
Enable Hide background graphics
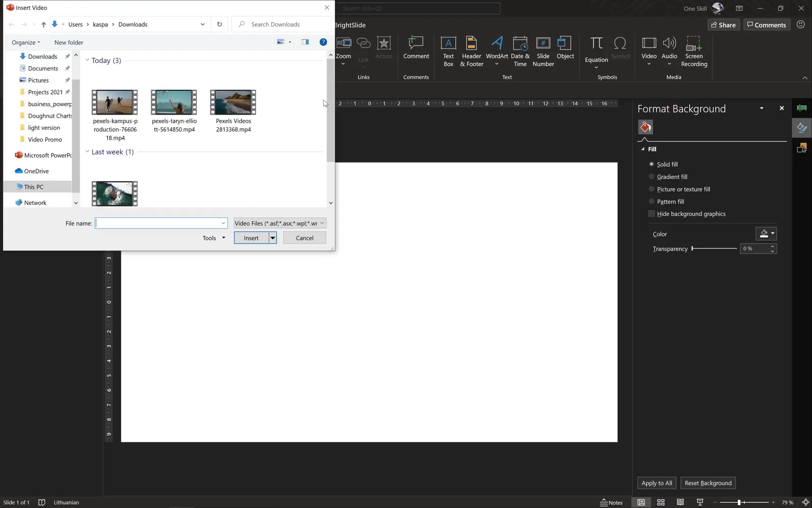coord(651,214)
